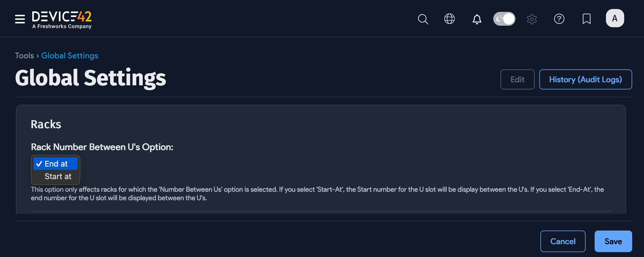Click the Device42 logo
644x257 pixels.
click(62, 19)
